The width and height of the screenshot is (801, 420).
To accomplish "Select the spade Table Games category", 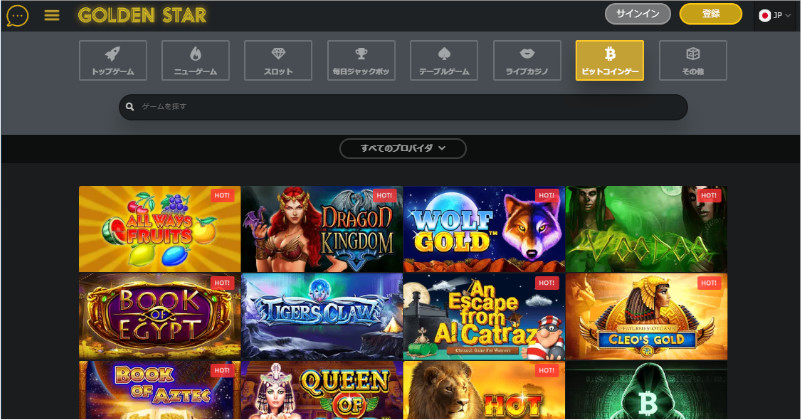I will 444,60.
